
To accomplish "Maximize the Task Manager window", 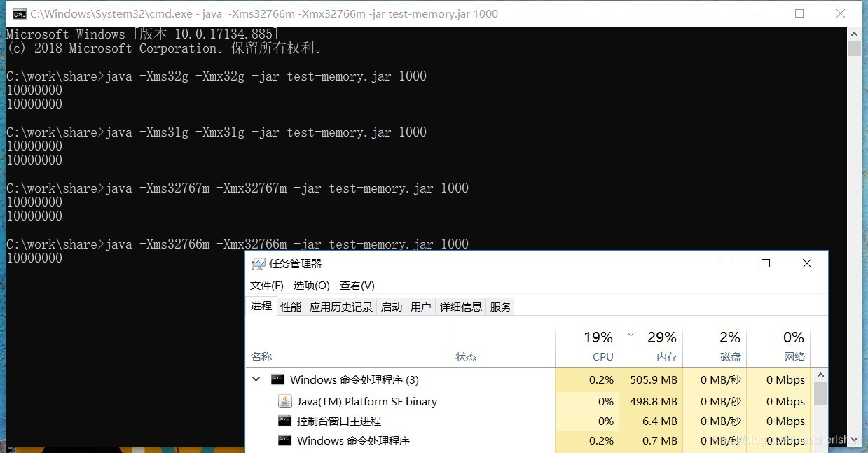I will (766, 263).
